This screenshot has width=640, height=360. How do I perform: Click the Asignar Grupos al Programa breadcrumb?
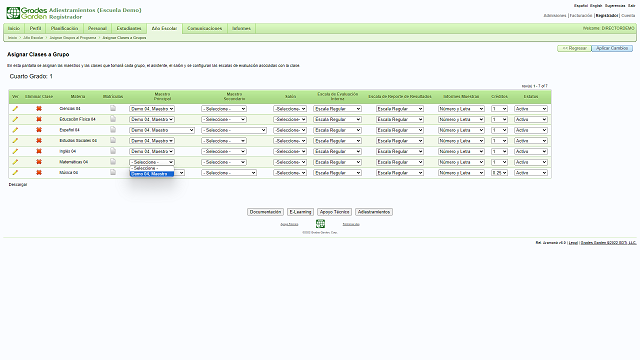[73, 38]
